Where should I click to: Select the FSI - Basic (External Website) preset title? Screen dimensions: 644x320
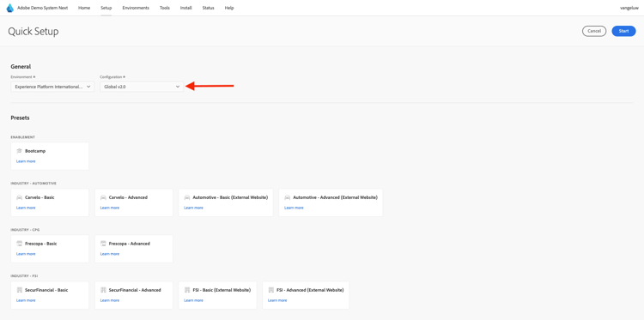[222, 290]
